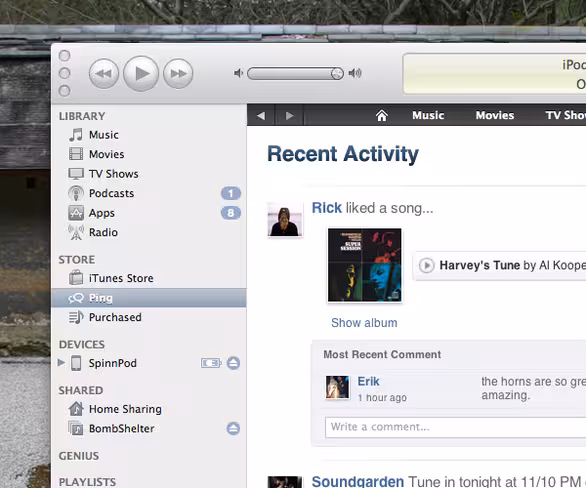Preview Harvey's Tune with its play icon
Image resolution: width=586 pixels, height=488 pixels.
click(427, 266)
